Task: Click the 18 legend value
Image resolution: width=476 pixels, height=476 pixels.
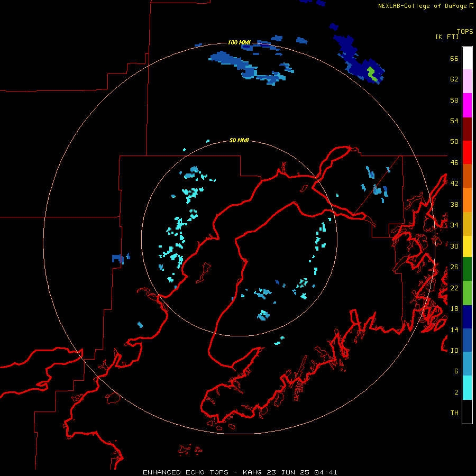Action: tap(454, 308)
